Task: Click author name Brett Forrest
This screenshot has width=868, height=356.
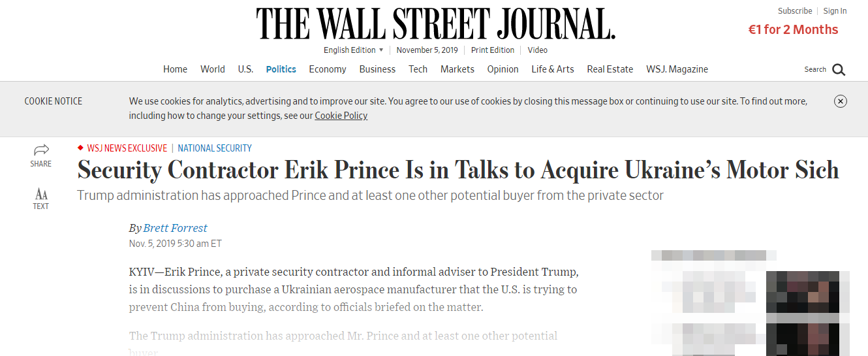Action: coord(175,228)
